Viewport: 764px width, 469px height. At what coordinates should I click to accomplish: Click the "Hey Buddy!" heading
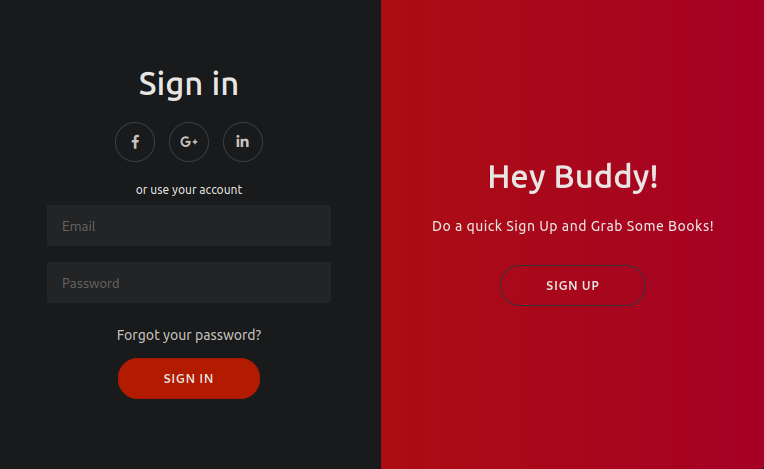pos(573,177)
